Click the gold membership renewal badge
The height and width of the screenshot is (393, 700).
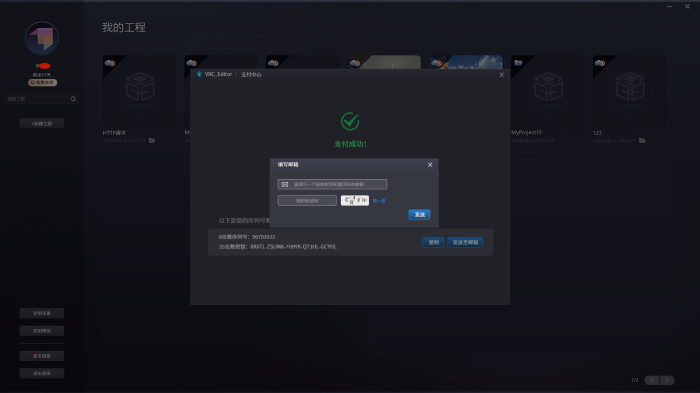click(42, 83)
